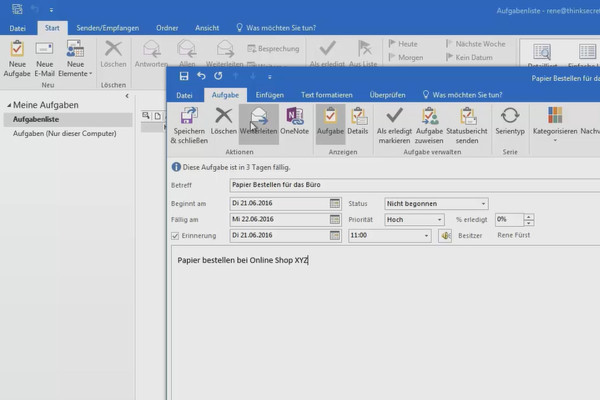
Task: Open Datei tab in task window
Action: click(184, 95)
